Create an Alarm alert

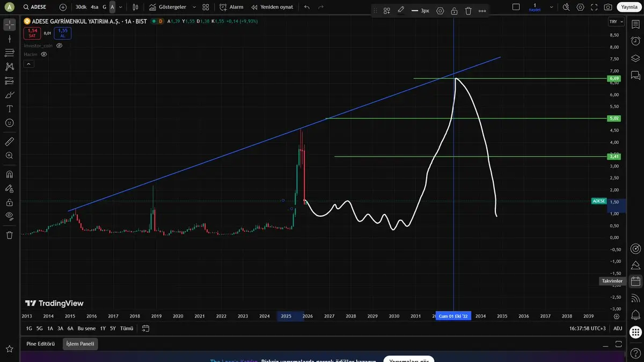click(231, 7)
